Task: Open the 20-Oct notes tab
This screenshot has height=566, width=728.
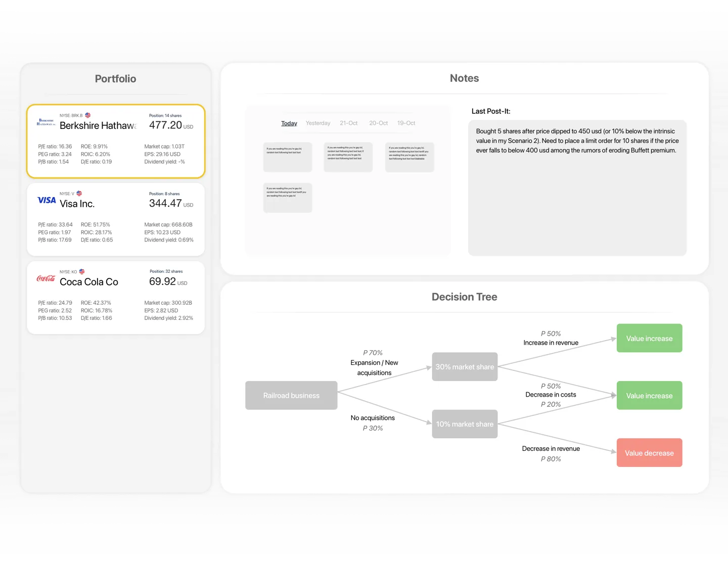Action: click(x=379, y=123)
